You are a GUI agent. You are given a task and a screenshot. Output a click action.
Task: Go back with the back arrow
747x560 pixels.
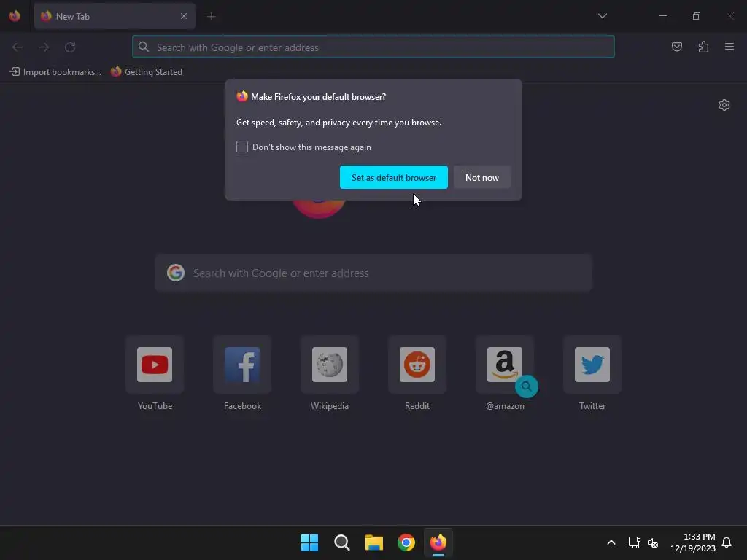18,47
